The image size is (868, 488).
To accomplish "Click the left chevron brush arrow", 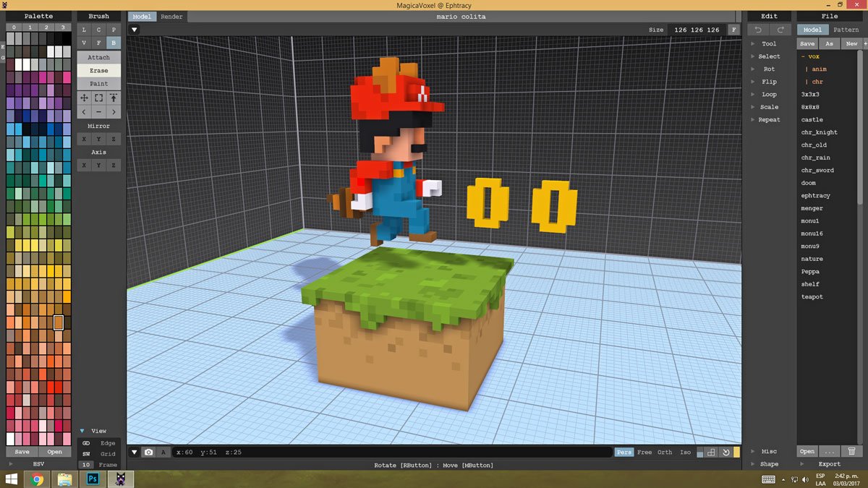I will (x=84, y=112).
